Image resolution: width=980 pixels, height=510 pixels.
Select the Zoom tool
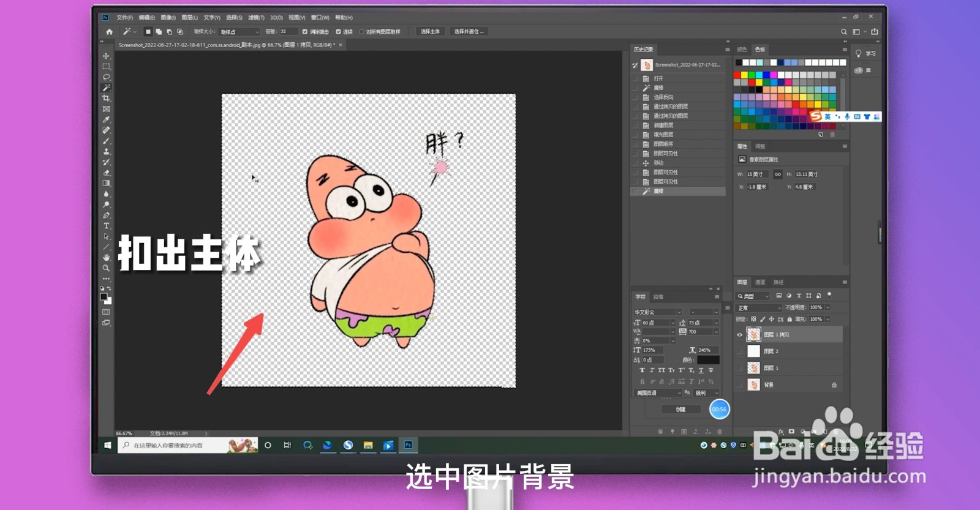point(106,268)
